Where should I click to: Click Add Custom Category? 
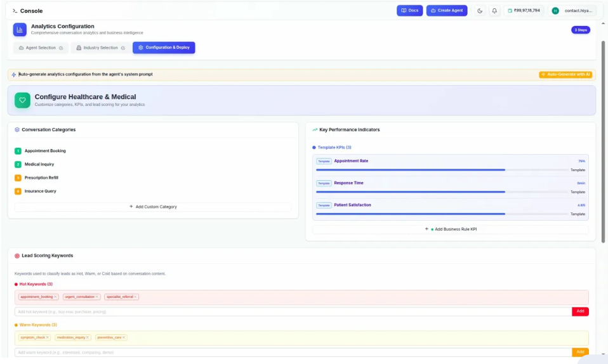(153, 207)
